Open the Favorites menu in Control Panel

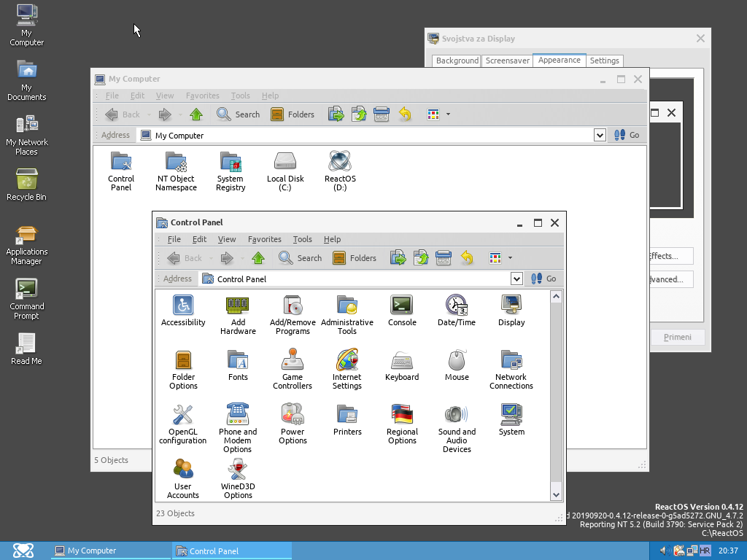(x=264, y=239)
